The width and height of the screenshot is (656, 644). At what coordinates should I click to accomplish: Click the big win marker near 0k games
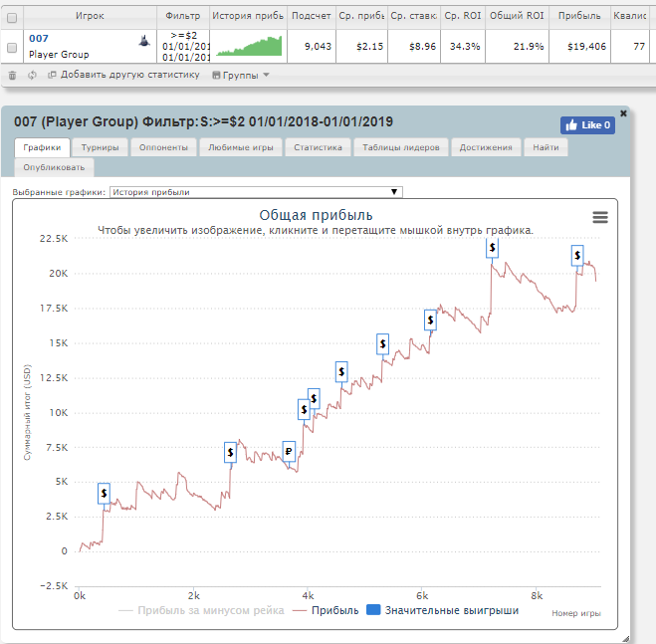pyautogui.click(x=104, y=494)
